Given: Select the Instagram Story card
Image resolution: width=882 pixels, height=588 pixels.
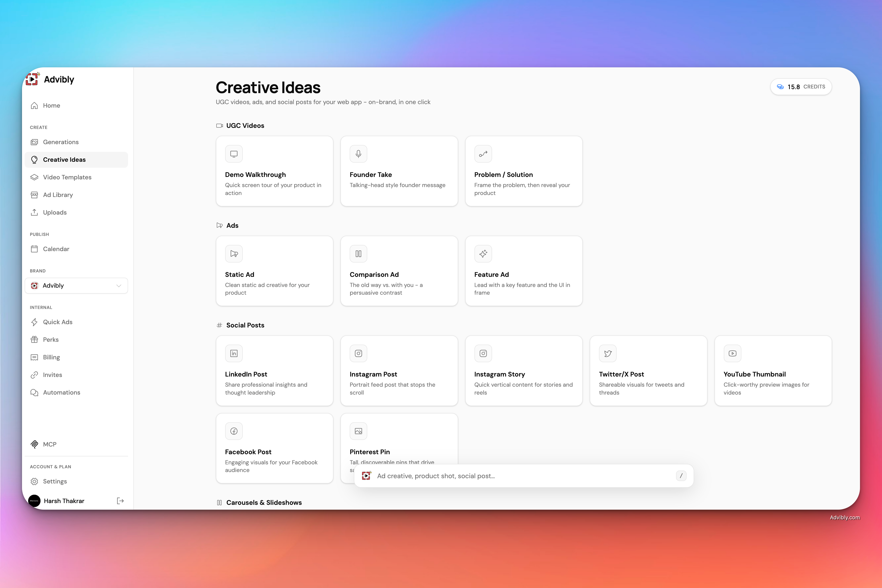Looking at the screenshot, I should click(x=524, y=371).
